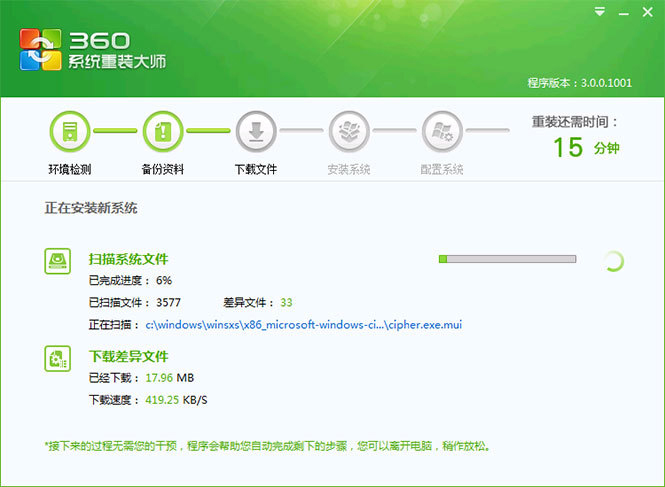Minimize the 360 reinstall window
This screenshot has height=487, width=665.
coord(622,12)
